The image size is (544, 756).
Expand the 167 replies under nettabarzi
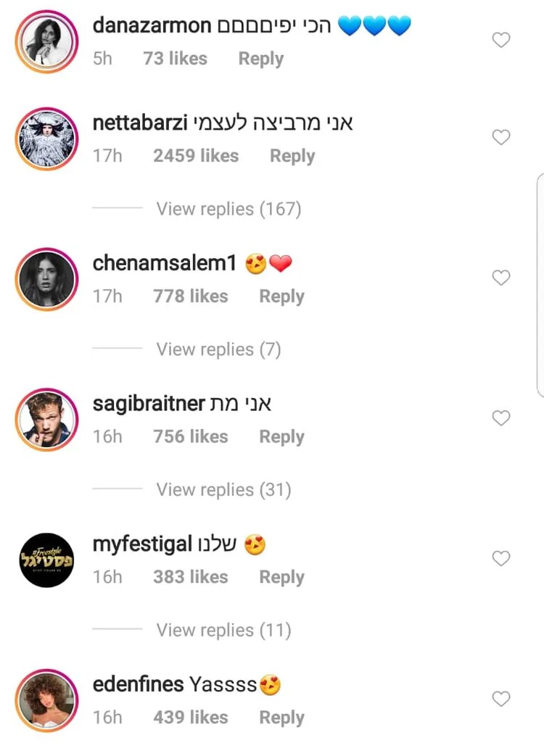(228, 209)
